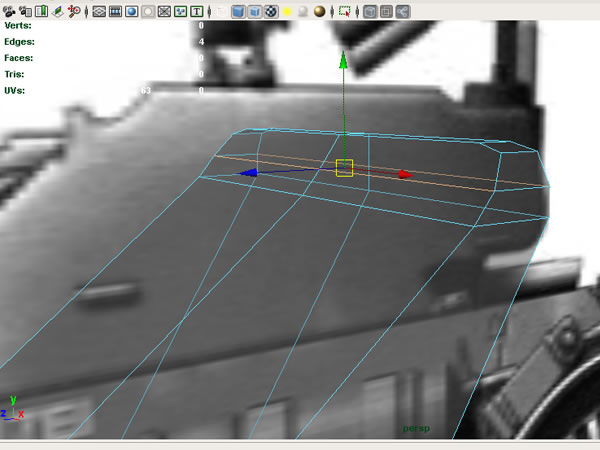The width and height of the screenshot is (600, 450).
Task: Open the Camera Attributes editor icon
Action: point(25,11)
